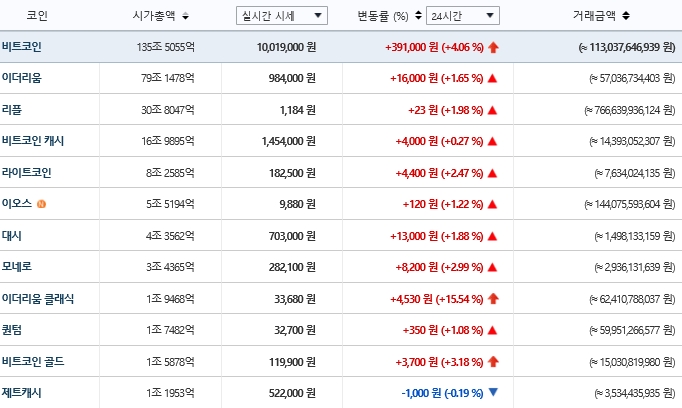Screen dimensions: 682x408
Task: Click market cap 8조 2585억
Action: [x=170, y=173]
